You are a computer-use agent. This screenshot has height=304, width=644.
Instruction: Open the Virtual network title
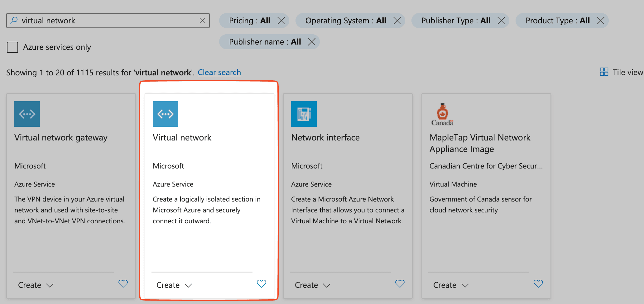tap(182, 137)
